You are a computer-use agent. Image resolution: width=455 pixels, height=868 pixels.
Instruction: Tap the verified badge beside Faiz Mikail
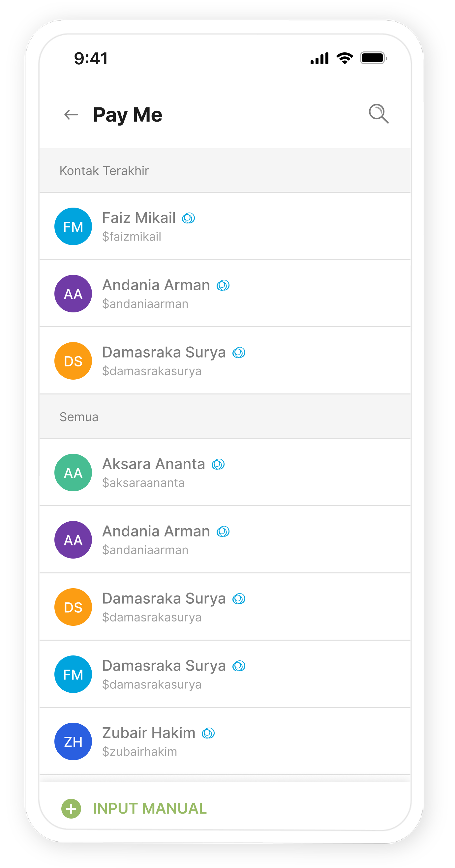(188, 218)
